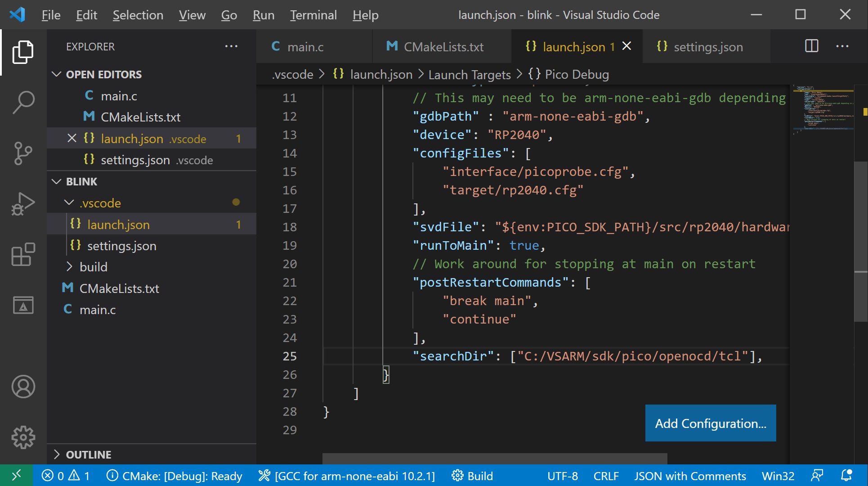
Task: Click the remote connection icon in status bar corner
Action: 16,476
